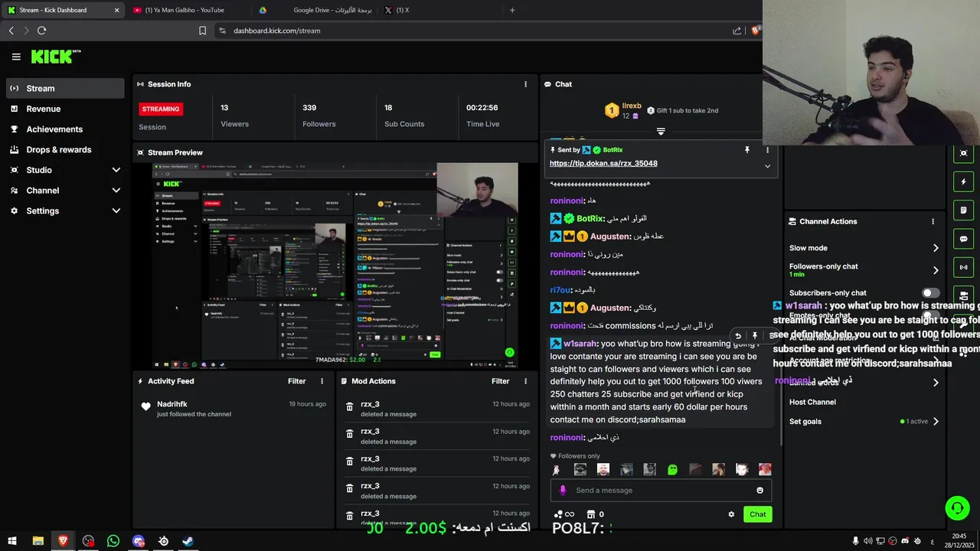Open Windows Start menu

12,541
